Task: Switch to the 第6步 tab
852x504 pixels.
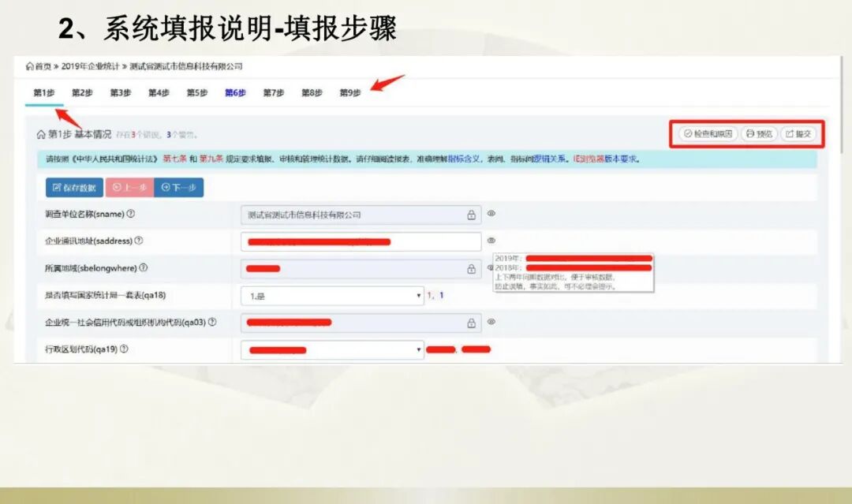Action: 235,93
